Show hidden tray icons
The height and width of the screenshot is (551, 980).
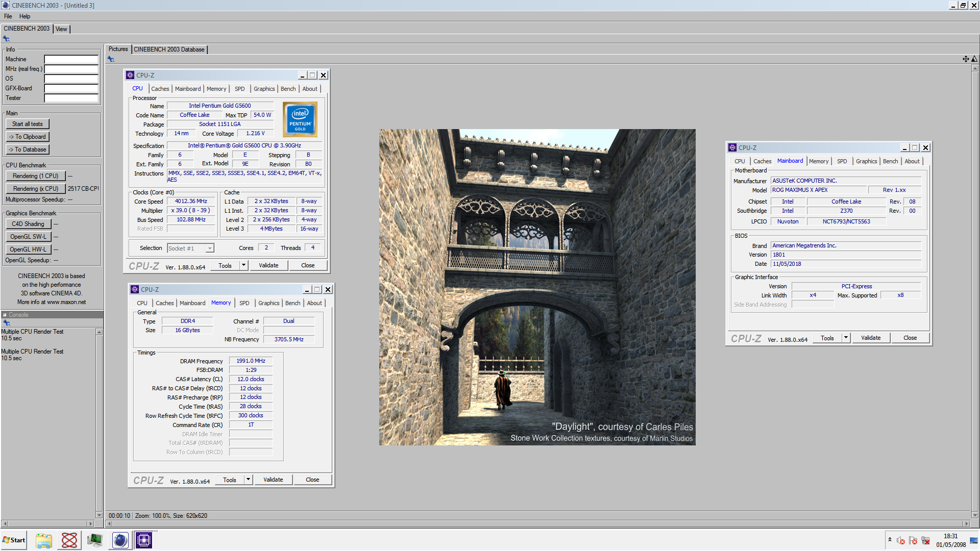pos(890,540)
